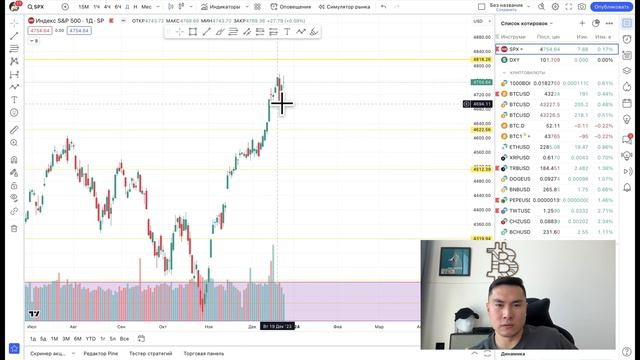Toggle magnet mode in left sidebar
The height and width of the screenshot is (360, 640).
pyautogui.click(x=14, y=160)
